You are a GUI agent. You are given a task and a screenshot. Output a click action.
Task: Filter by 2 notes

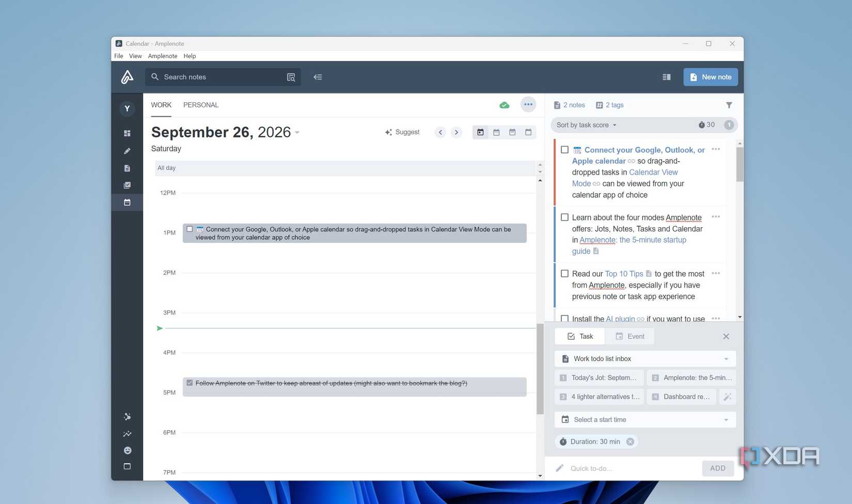[x=569, y=105]
